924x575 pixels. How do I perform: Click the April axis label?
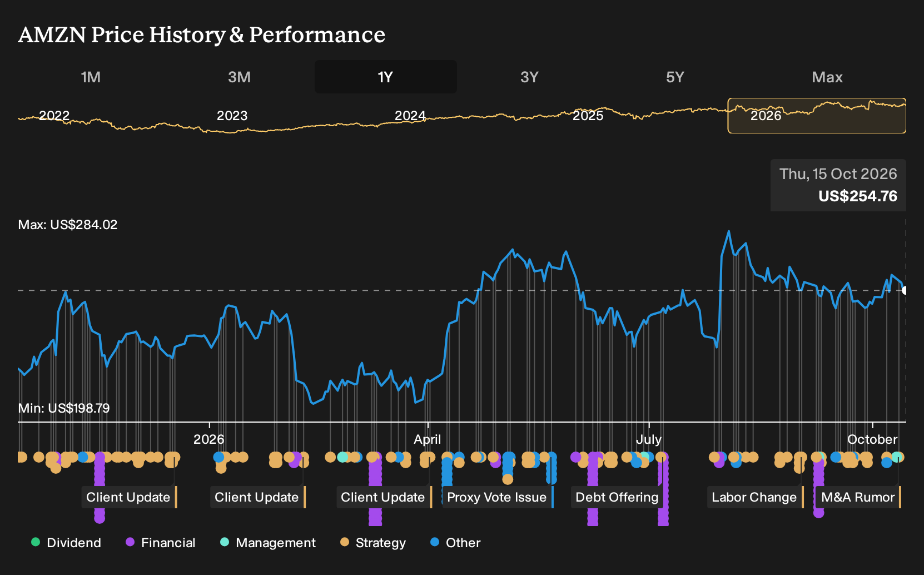(x=428, y=439)
